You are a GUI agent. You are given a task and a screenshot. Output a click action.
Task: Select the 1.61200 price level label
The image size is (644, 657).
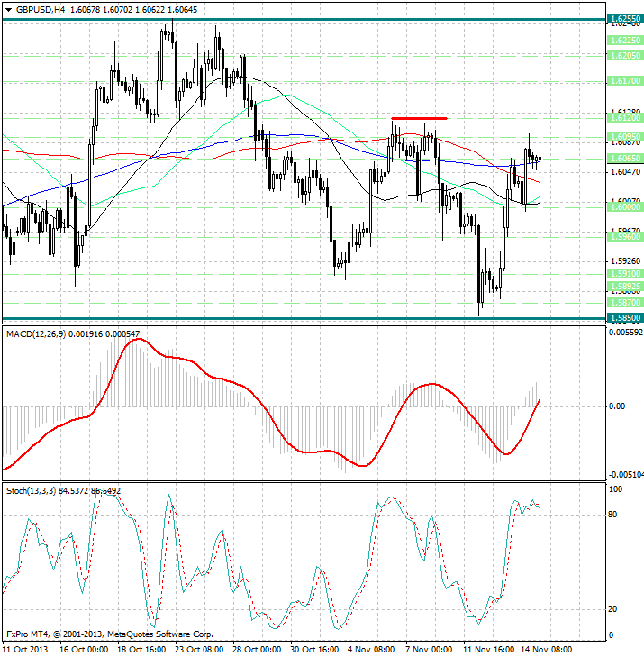point(625,118)
